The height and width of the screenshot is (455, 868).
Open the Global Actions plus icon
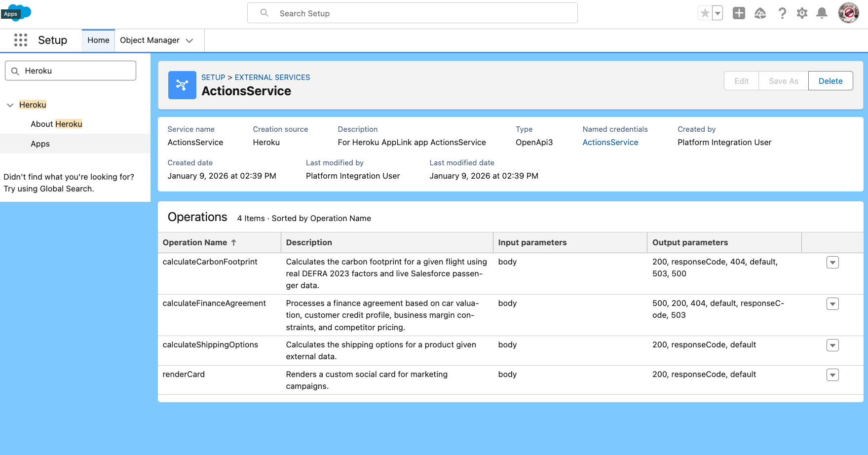point(739,13)
